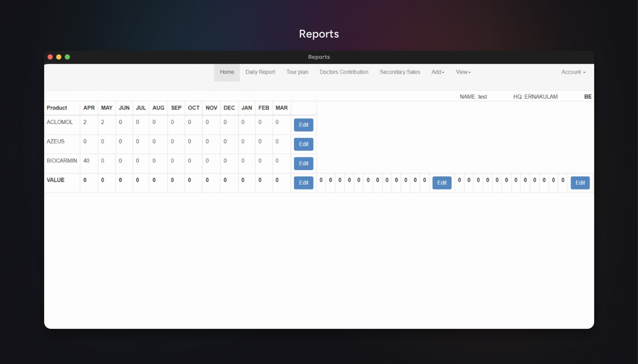638x364 pixels.
Task: Edit the AZEUS product row
Action: click(303, 144)
